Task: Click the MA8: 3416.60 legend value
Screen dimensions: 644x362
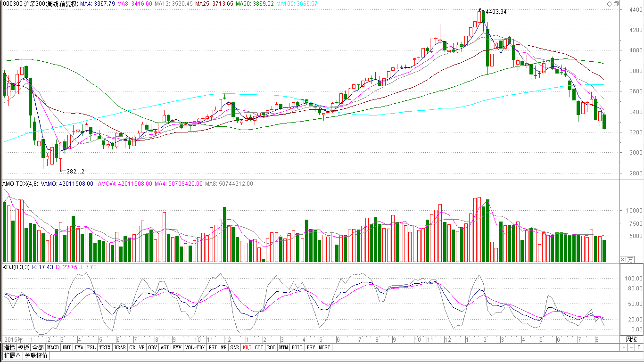Action: pyautogui.click(x=135, y=4)
